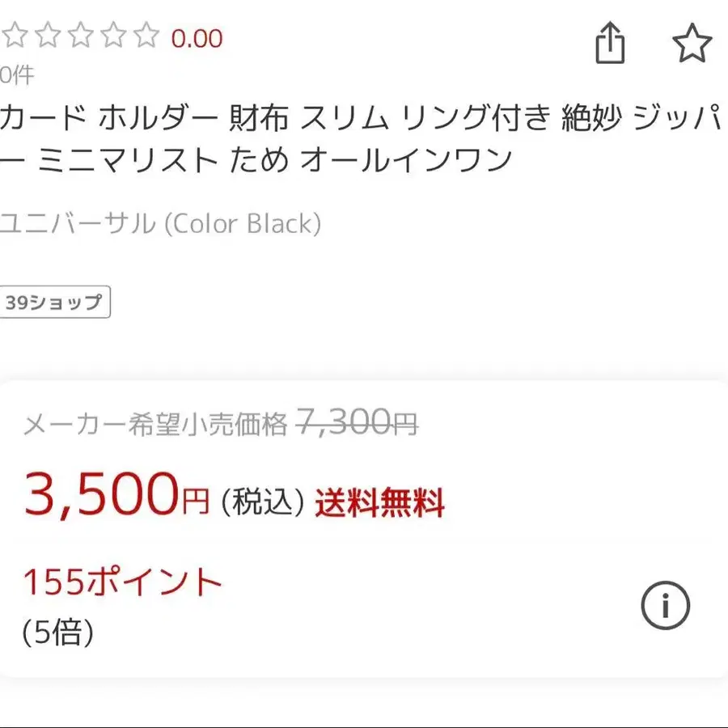Click the third rating star

pos(80,36)
